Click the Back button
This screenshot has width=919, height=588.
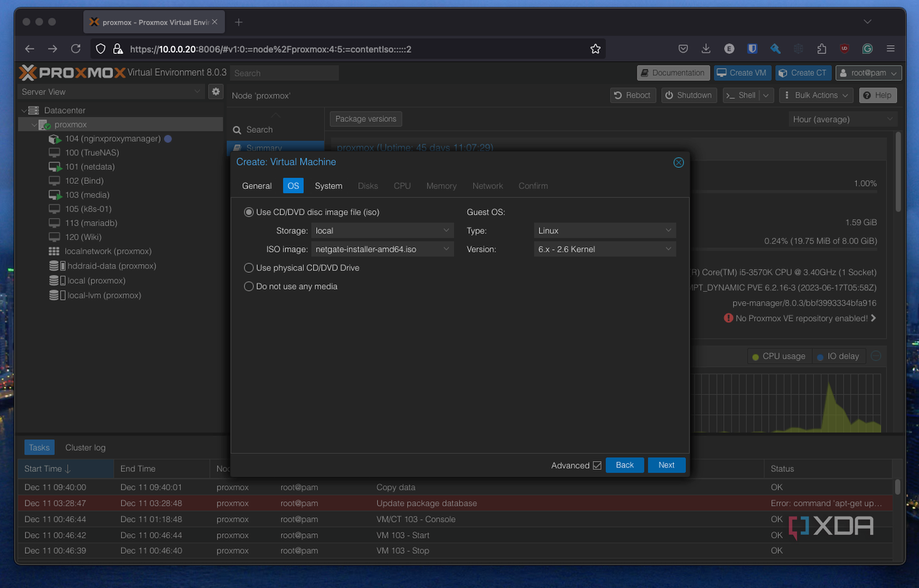(x=625, y=465)
